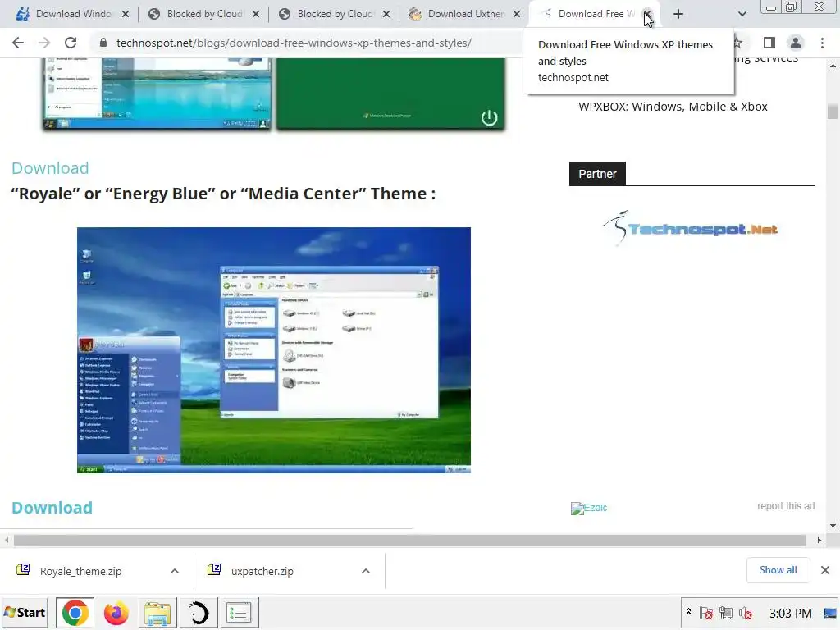The height and width of the screenshot is (630, 840).
Task: Open a new tab with plus button
Action: click(x=678, y=15)
